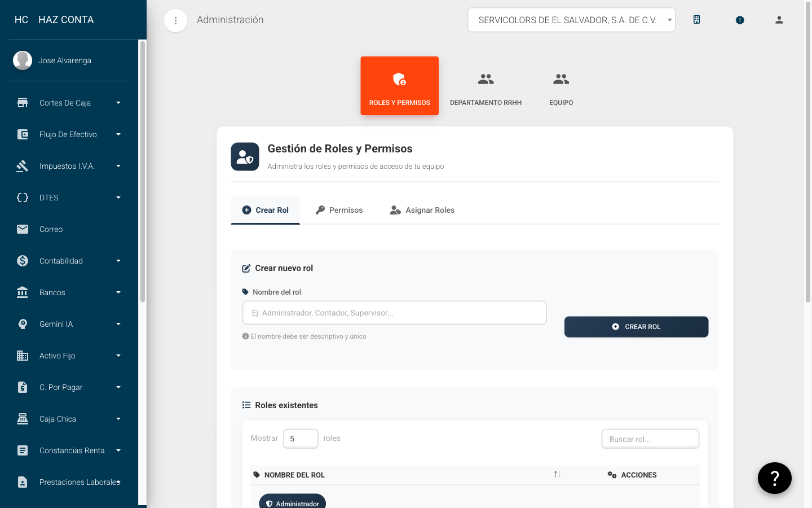This screenshot has width=812, height=508.
Task: Expand the Impuestos I.V.A. submenu arrow
Action: (x=118, y=166)
